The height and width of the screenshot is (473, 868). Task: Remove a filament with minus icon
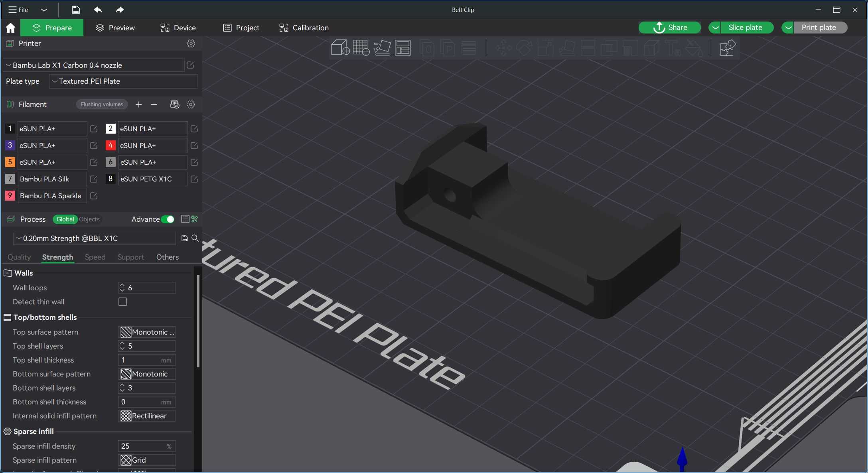(154, 104)
